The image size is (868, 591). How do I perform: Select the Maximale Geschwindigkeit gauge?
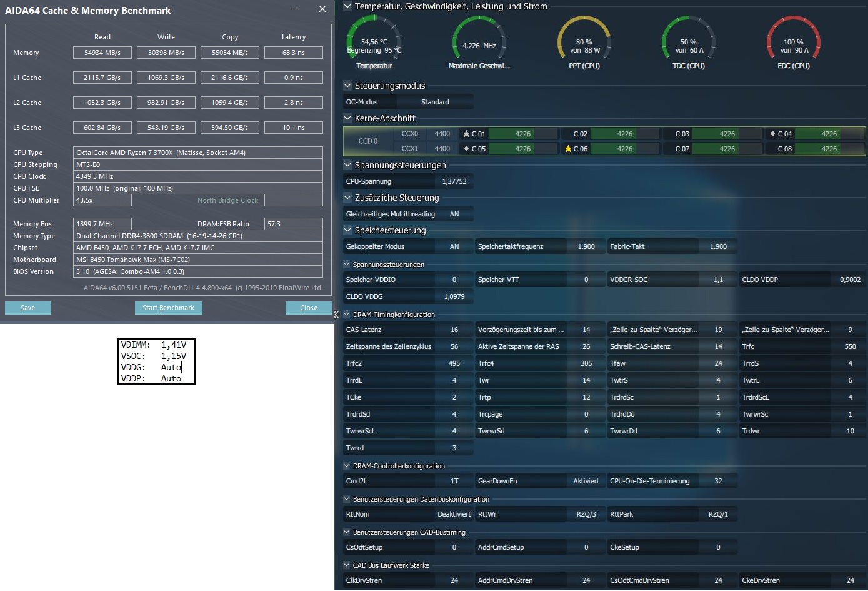(479, 43)
